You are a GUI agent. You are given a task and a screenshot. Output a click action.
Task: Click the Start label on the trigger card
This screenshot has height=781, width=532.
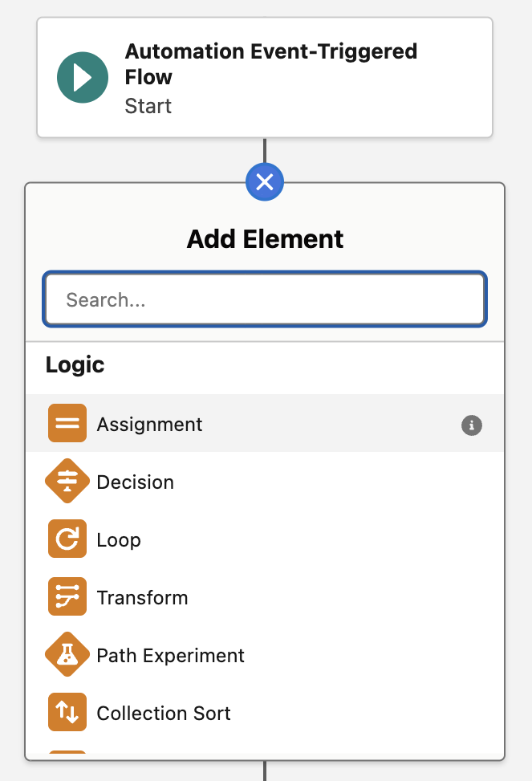click(x=148, y=105)
